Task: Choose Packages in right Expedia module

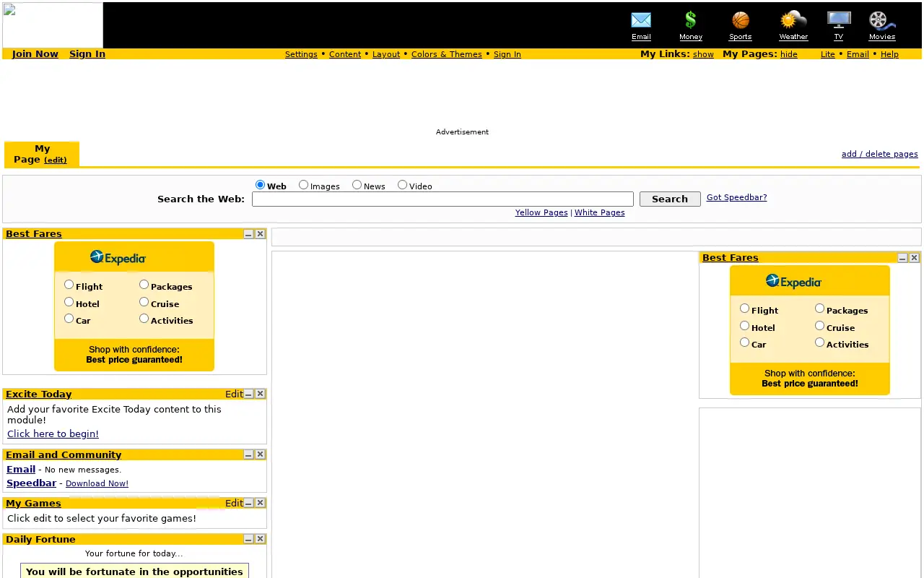Action: 820,309
